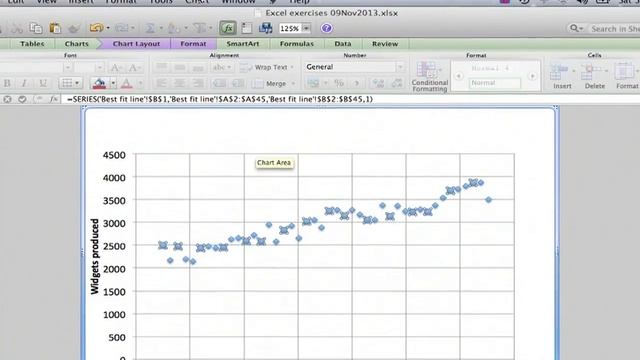
Task: Click the AutoSum sigma icon
Action: 150,28
